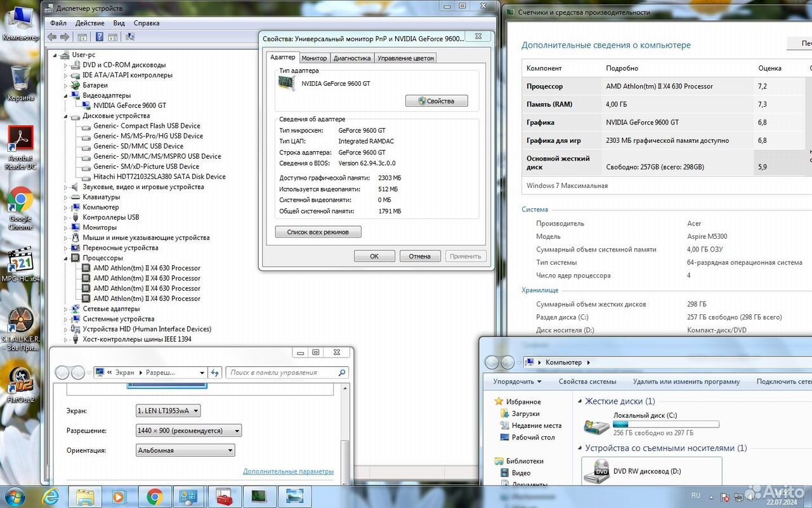Open the Экран monitor dropdown
The image size is (812, 508).
[168, 411]
